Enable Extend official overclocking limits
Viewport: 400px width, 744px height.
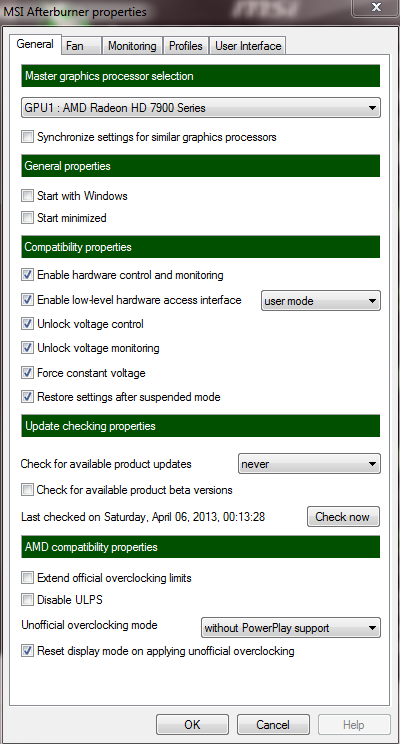28,578
